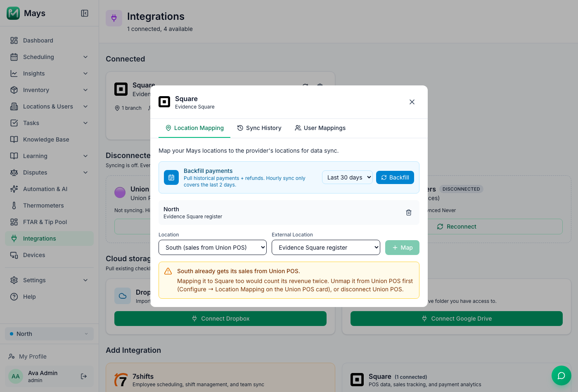Click the Insights chart icon

click(x=14, y=73)
